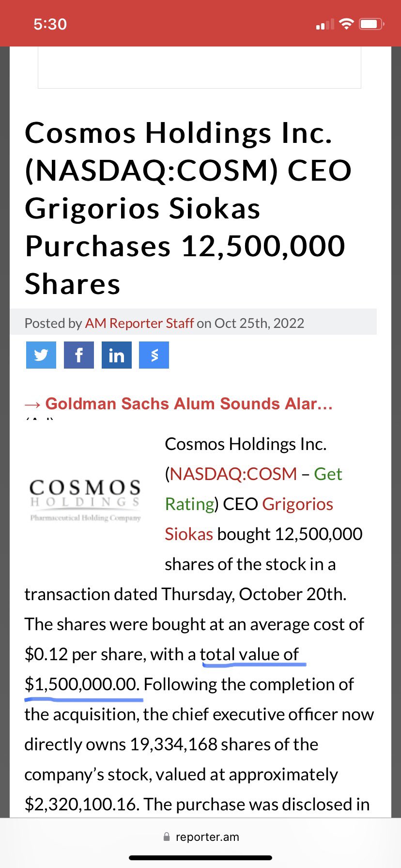This screenshot has width=401, height=868.
Task: Share article on StockTwits
Action: coord(154,355)
